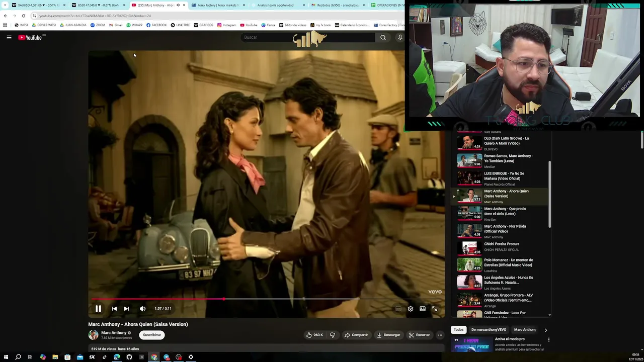Viewport: 644px width, 362px height.
Task: Show more filter chips arrow
Action: pos(546,330)
